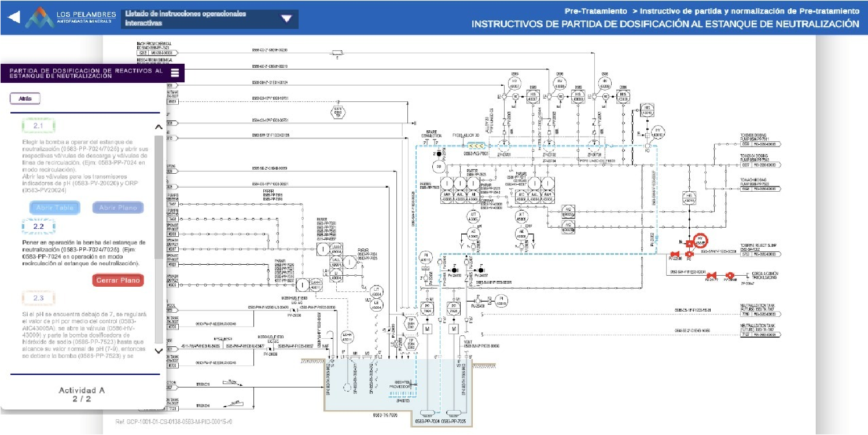Screen dimensions: 868x435
Task: Select step badge 2.2
Action: [38, 226]
